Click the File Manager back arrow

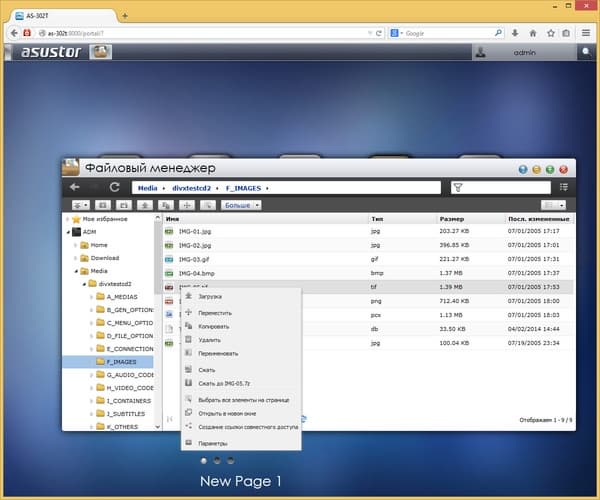tap(75, 187)
